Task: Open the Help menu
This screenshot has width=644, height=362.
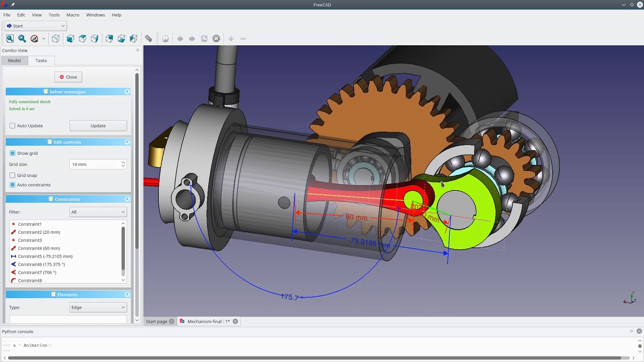Action: [x=116, y=15]
